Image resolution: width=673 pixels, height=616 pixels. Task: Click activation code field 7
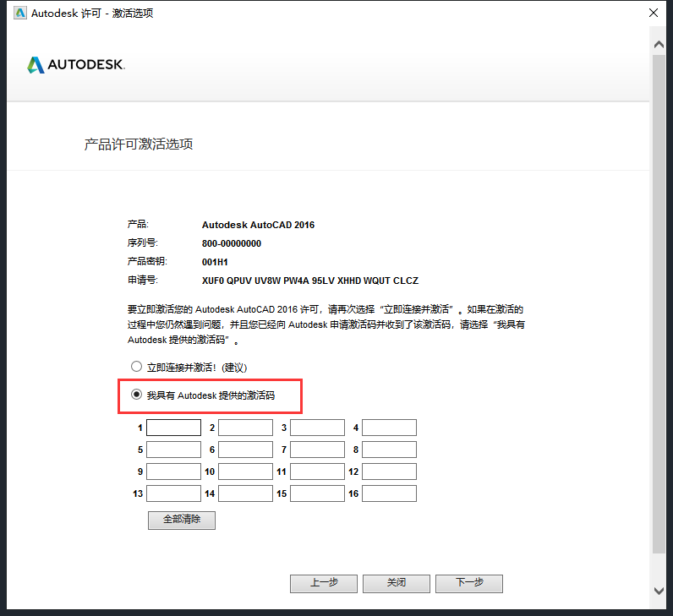pyautogui.click(x=317, y=450)
